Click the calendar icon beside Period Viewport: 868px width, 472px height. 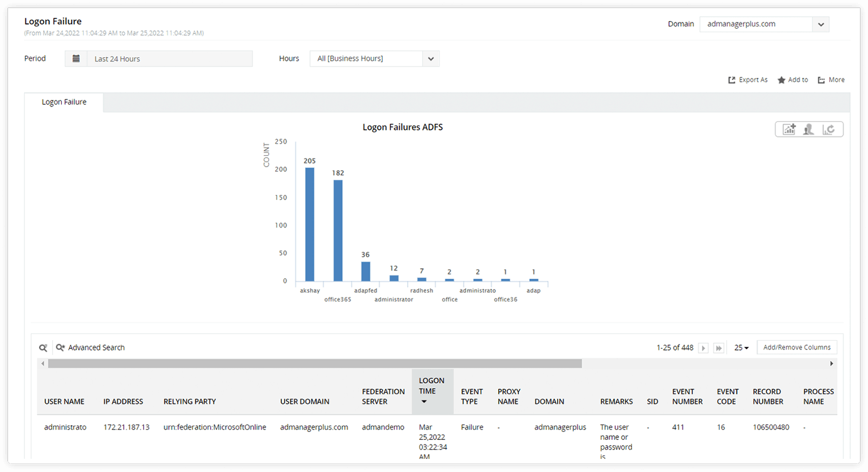76,58
